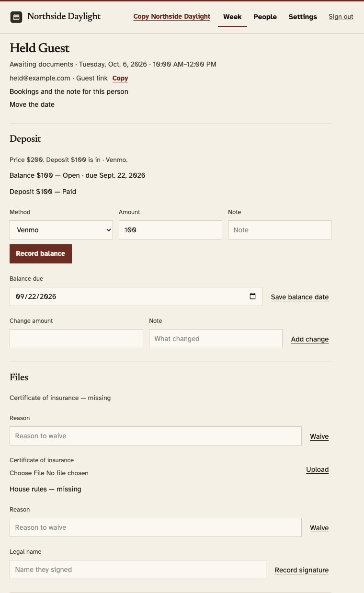Click the Add change button

click(310, 339)
